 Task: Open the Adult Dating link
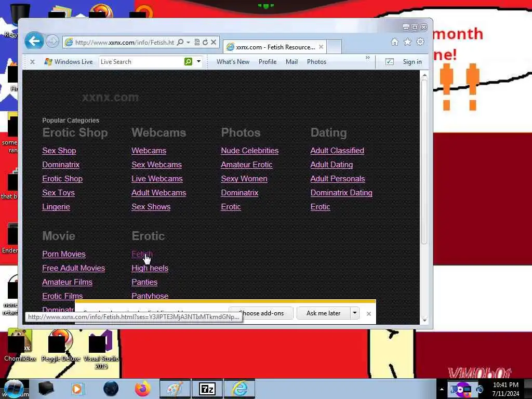coord(331,165)
